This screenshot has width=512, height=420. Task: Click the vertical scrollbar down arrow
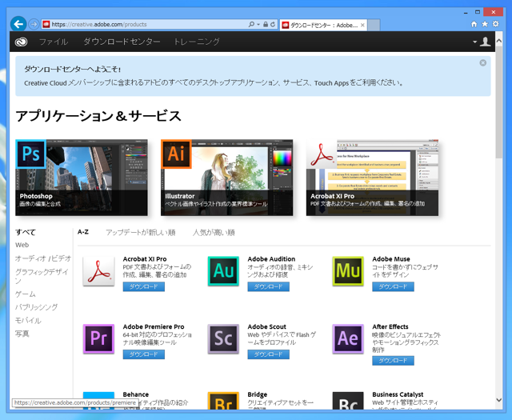pos(499,400)
